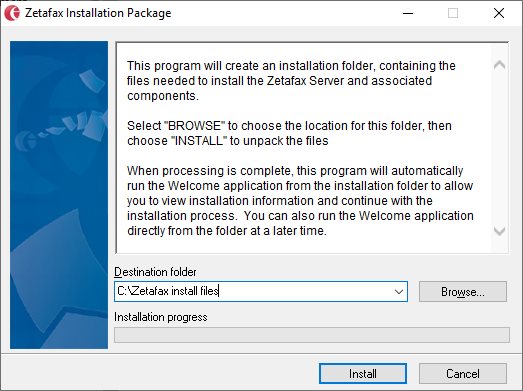The height and width of the screenshot is (391, 523).
Task: Click the 'Installation progress' label
Action: coord(161,317)
